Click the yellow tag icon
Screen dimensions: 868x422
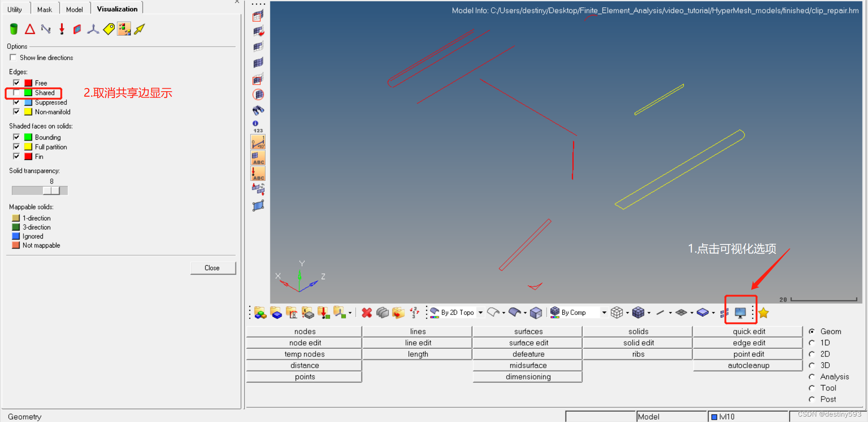point(108,29)
